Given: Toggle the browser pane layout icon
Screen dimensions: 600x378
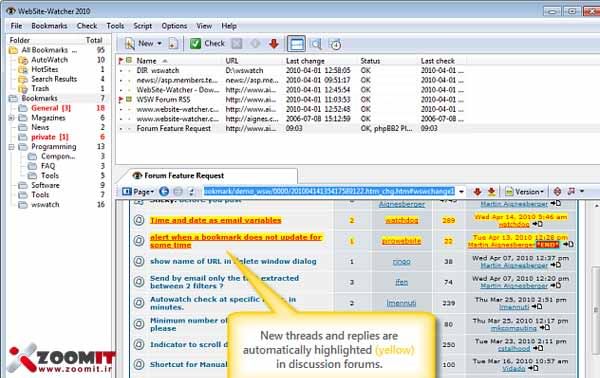Looking at the screenshot, I should (296, 44).
